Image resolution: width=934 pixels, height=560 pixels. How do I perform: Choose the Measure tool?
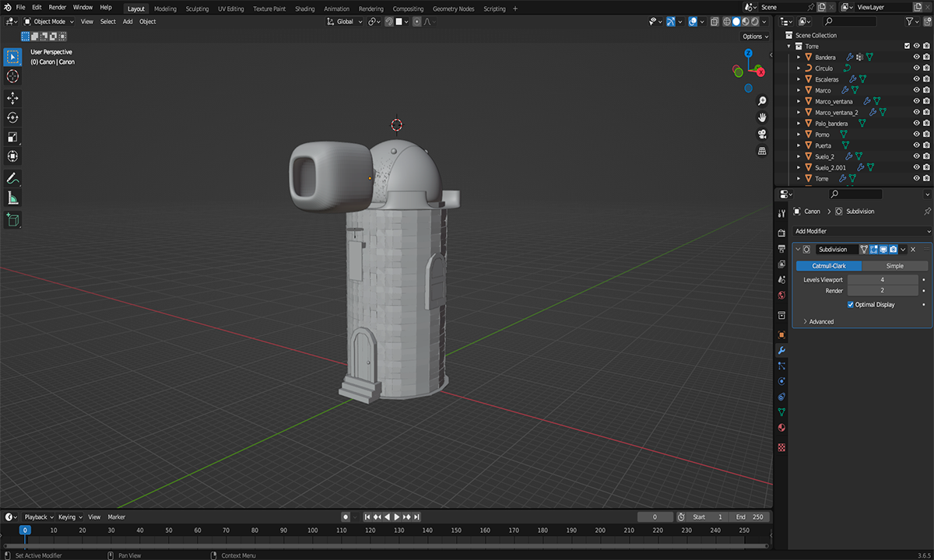point(12,198)
